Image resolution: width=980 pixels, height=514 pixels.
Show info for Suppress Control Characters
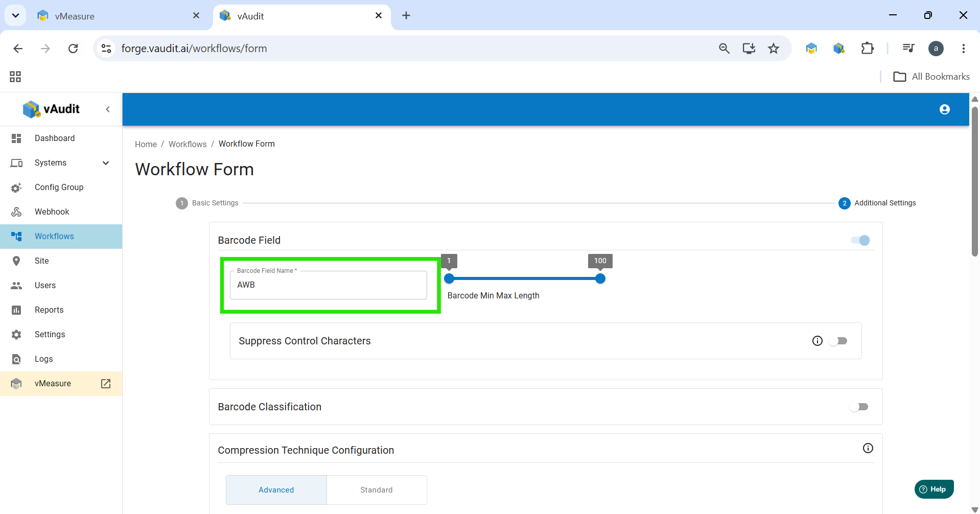pos(818,341)
